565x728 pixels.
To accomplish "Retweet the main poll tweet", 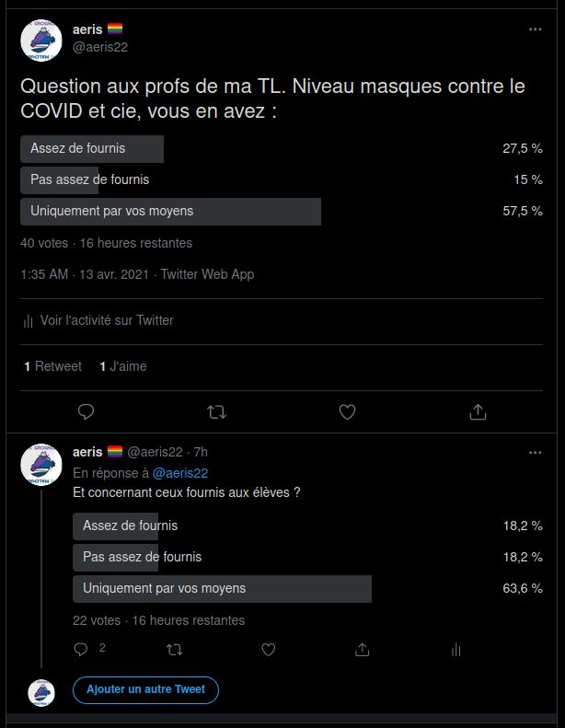I will (x=216, y=411).
